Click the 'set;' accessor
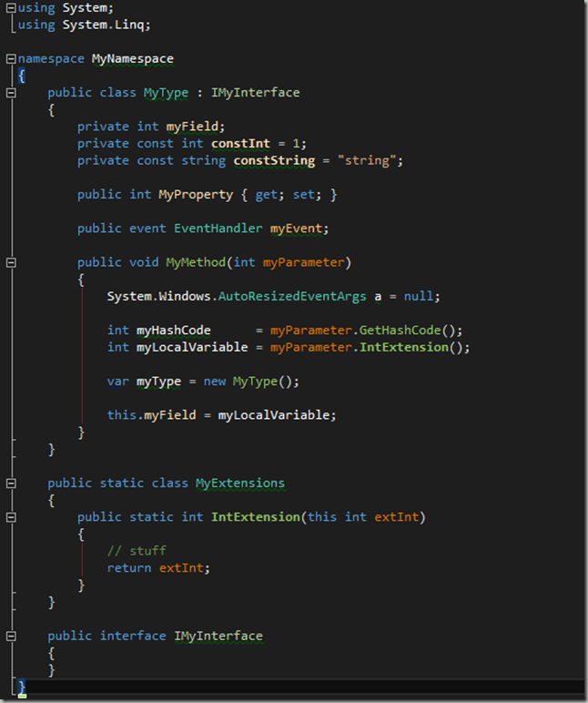 click(308, 195)
